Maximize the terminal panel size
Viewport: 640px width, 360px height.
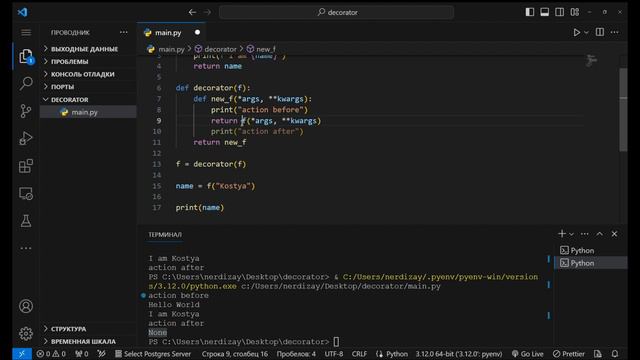tap(599, 234)
